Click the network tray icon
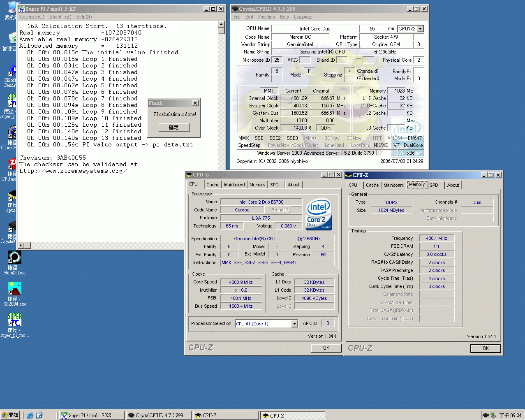The image size is (525, 420). point(493,415)
